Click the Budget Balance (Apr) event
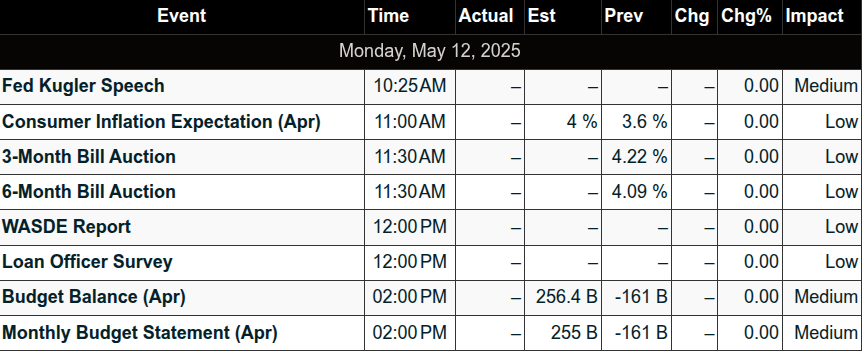 tap(94, 297)
